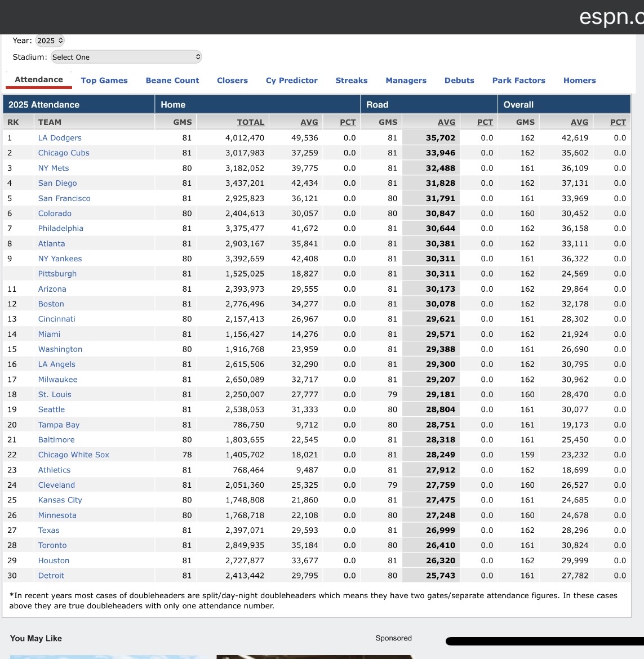Switch to the Top Games tab
Image resolution: width=644 pixels, height=659 pixels.
coord(104,81)
